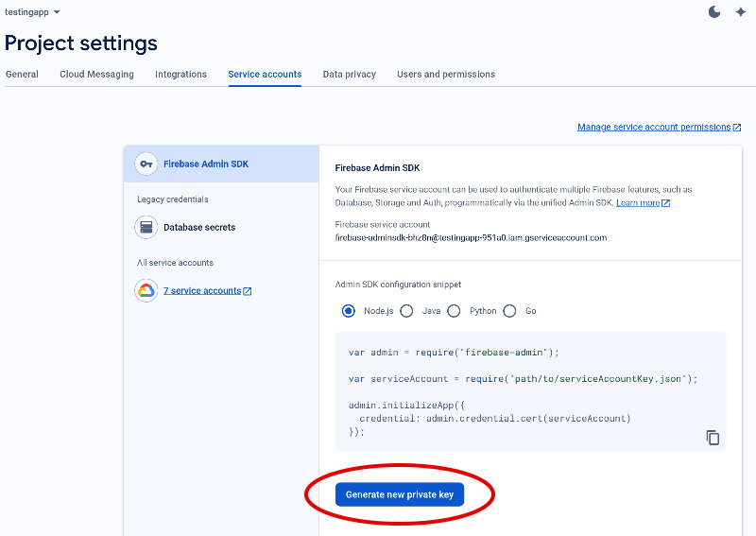Viewport: 756px width, 536px height.
Task: Click the require('firebase-admin') code line
Action: click(454, 353)
